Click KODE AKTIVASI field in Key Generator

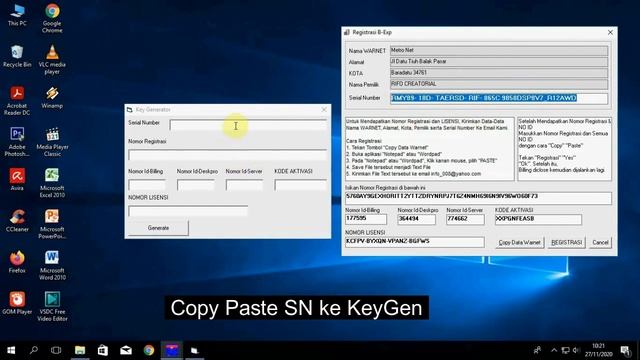click(301, 185)
